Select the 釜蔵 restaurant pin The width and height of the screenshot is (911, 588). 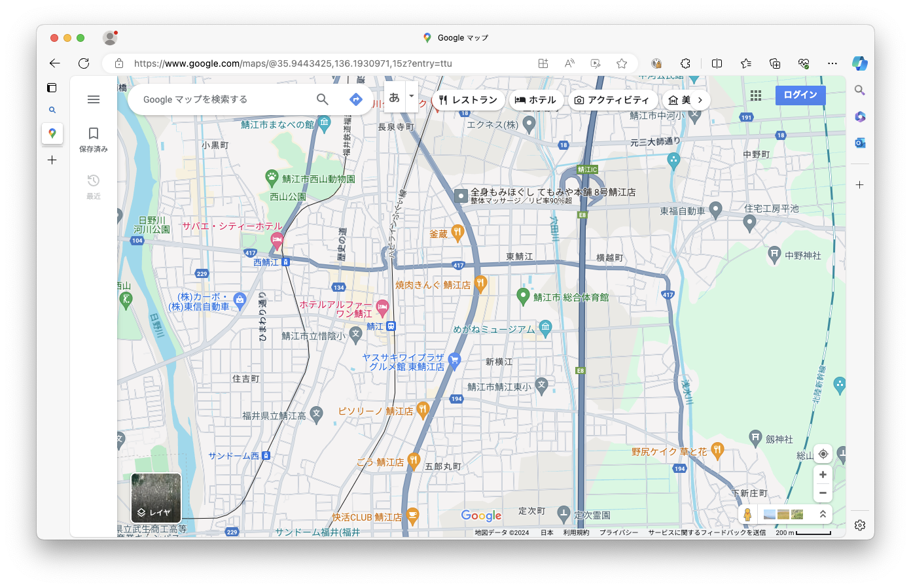457,232
